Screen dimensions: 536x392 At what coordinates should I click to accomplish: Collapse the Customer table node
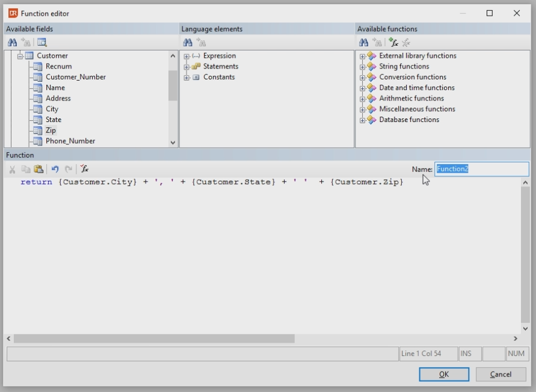pos(19,56)
